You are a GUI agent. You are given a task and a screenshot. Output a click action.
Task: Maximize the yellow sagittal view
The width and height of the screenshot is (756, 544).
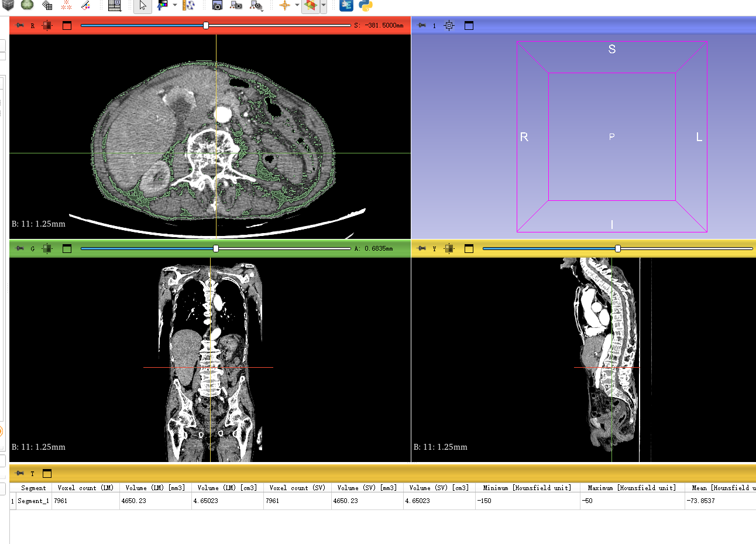point(469,249)
